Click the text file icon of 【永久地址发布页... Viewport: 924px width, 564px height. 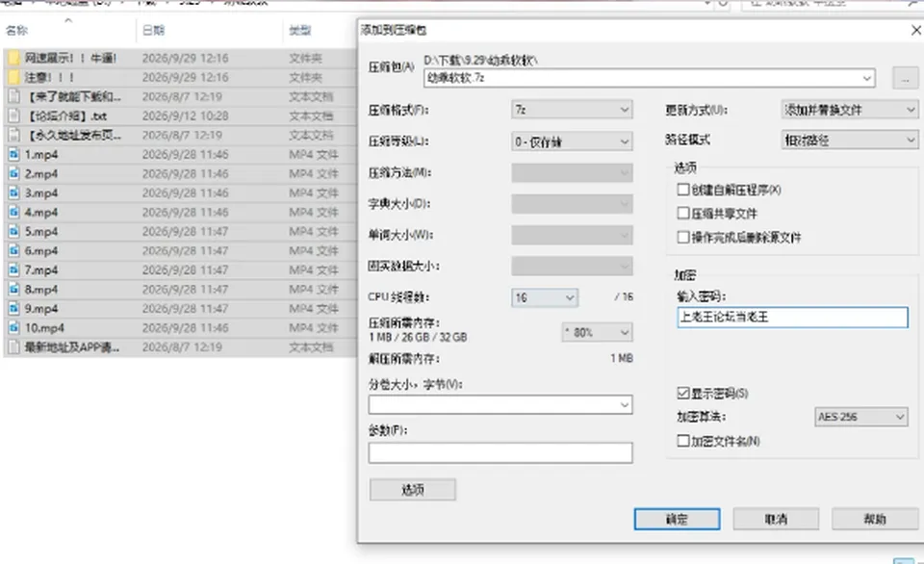[14, 135]
